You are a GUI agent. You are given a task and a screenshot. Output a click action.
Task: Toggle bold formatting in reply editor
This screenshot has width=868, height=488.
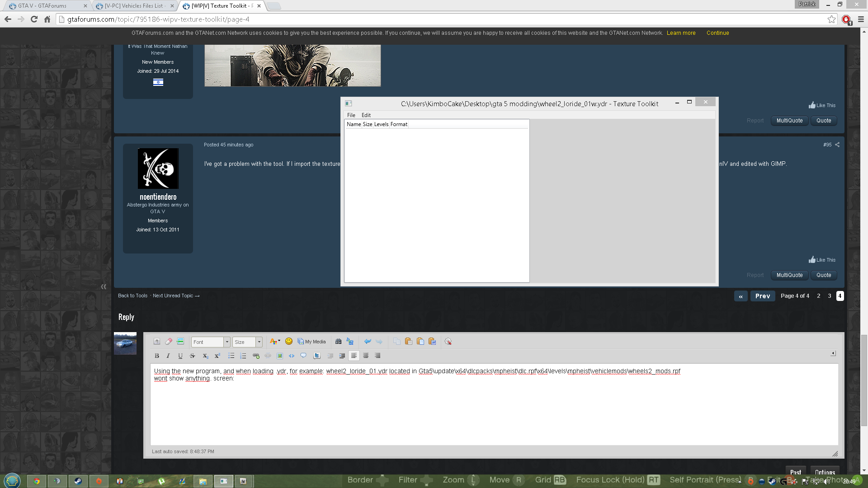(157, 356)
